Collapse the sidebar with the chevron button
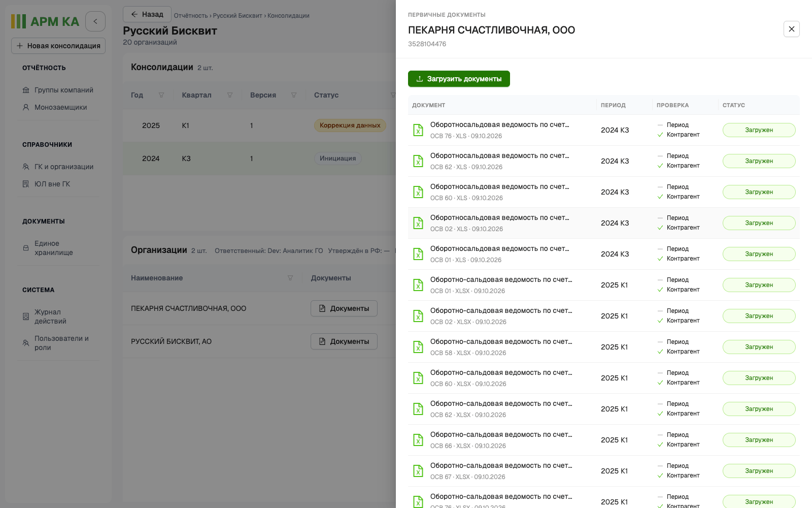Viewport: 812px width, 508px height. (x=95, y=21)
